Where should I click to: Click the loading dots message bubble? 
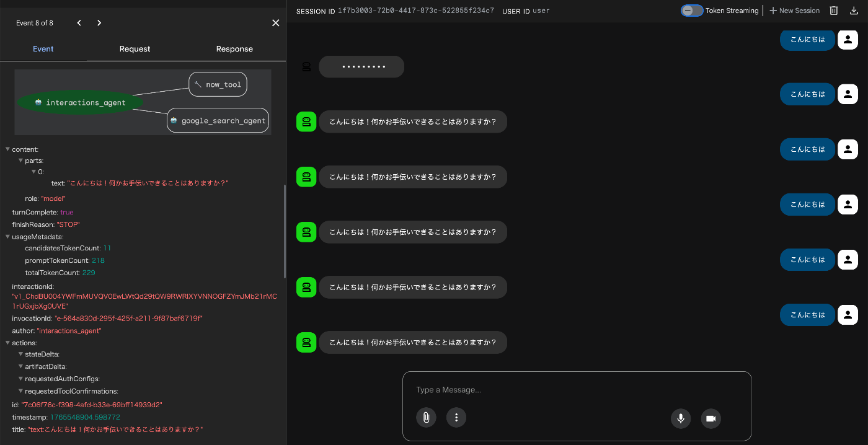361,67
